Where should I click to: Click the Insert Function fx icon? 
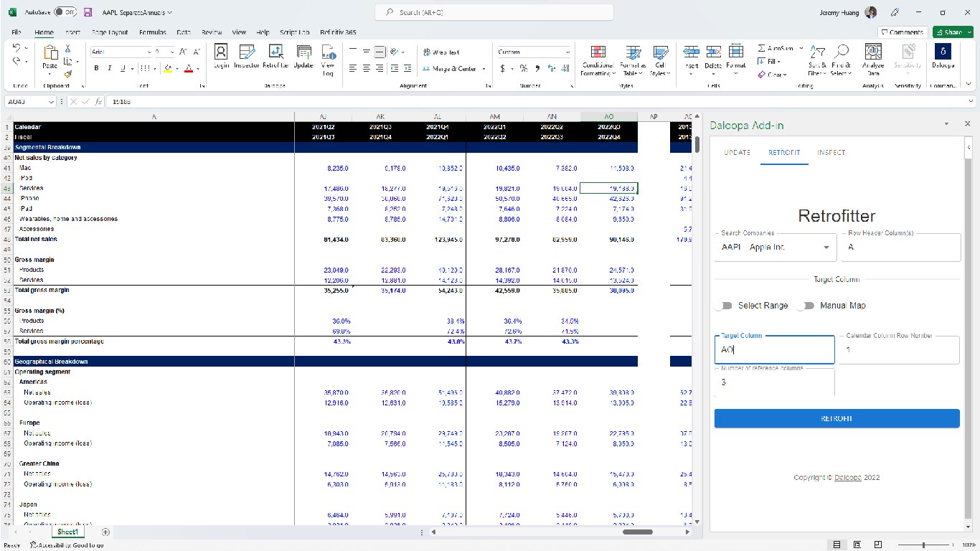click(98, 102)
